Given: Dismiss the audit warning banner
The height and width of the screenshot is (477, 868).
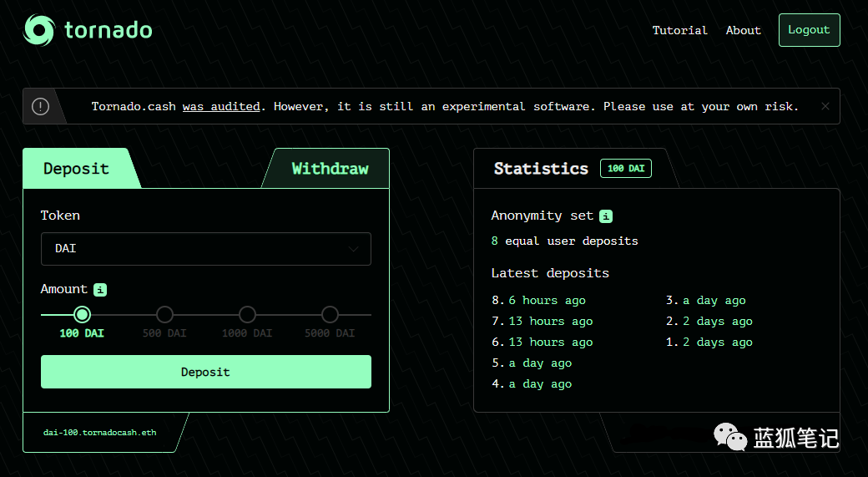Looking at the screenshot, I should (x=825, y=106).
